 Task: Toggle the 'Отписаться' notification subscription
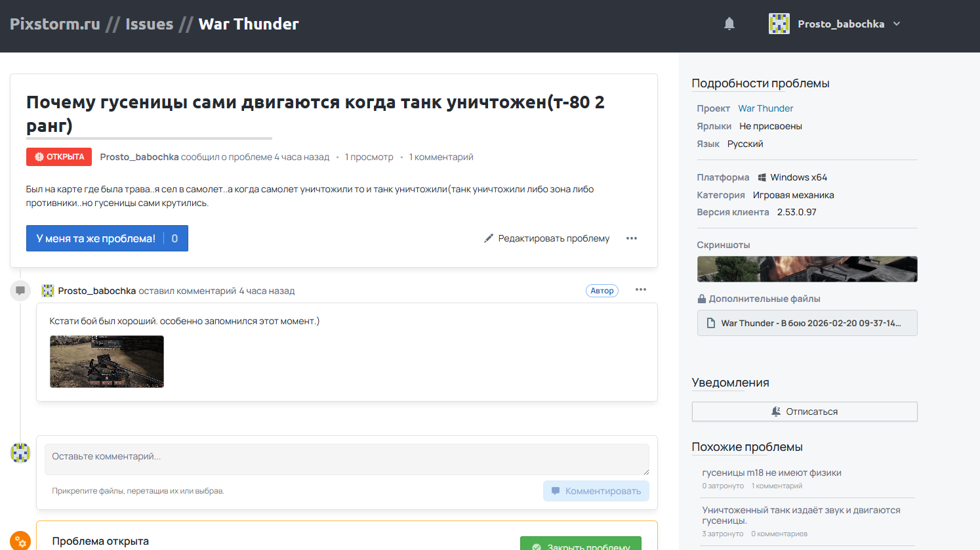pyautogui.click(x=804, y=412)
